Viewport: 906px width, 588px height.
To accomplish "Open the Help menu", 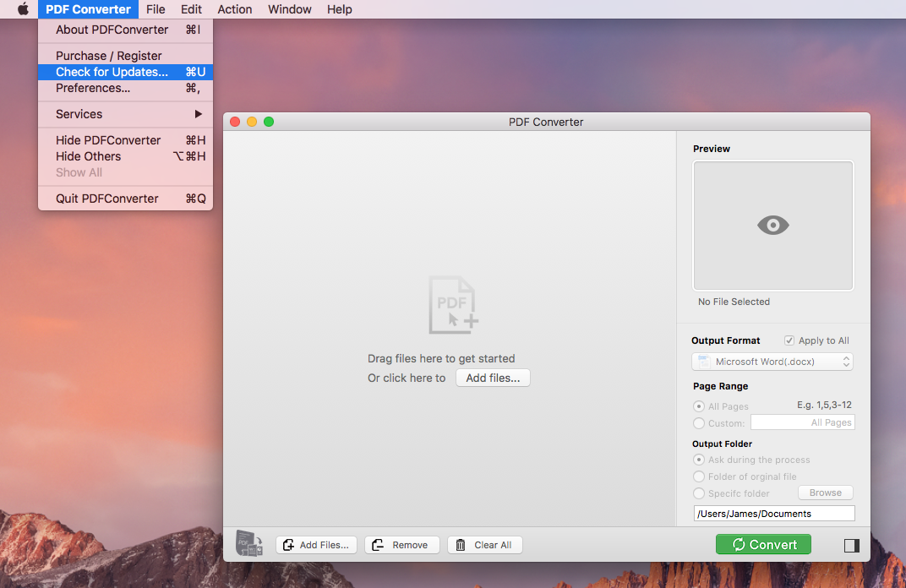I will (x=339, y=9).
